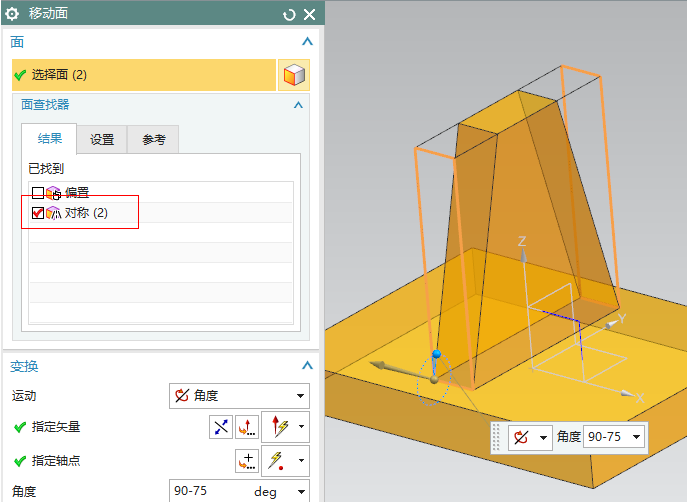Switch to the 参考 tab
The image size is (688, 502).
[x=153, y=140]
